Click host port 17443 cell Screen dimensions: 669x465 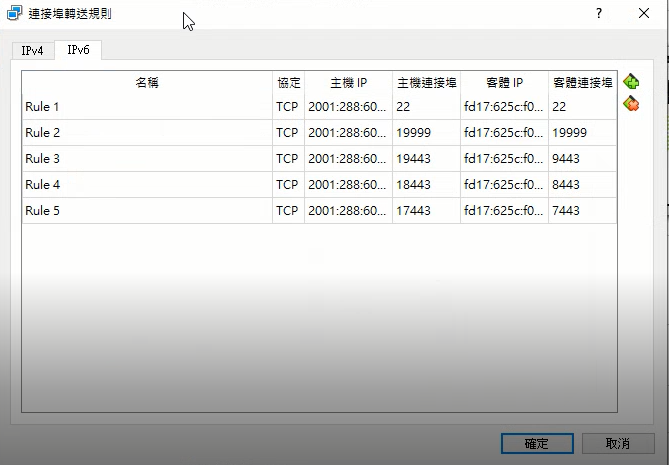(x=427, y=211)
